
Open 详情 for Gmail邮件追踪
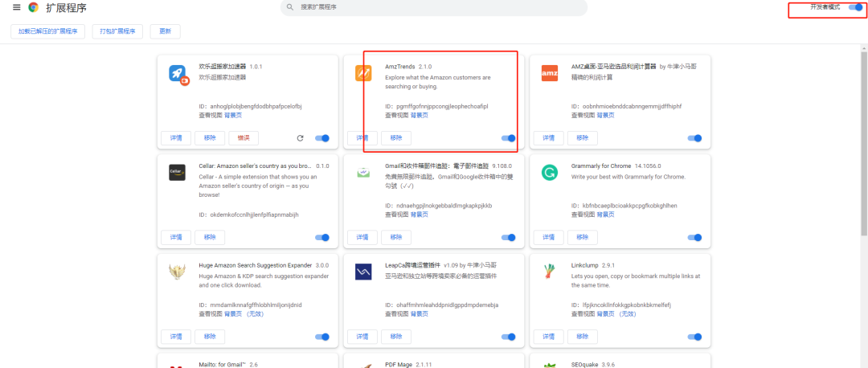(x=362, y=237)
